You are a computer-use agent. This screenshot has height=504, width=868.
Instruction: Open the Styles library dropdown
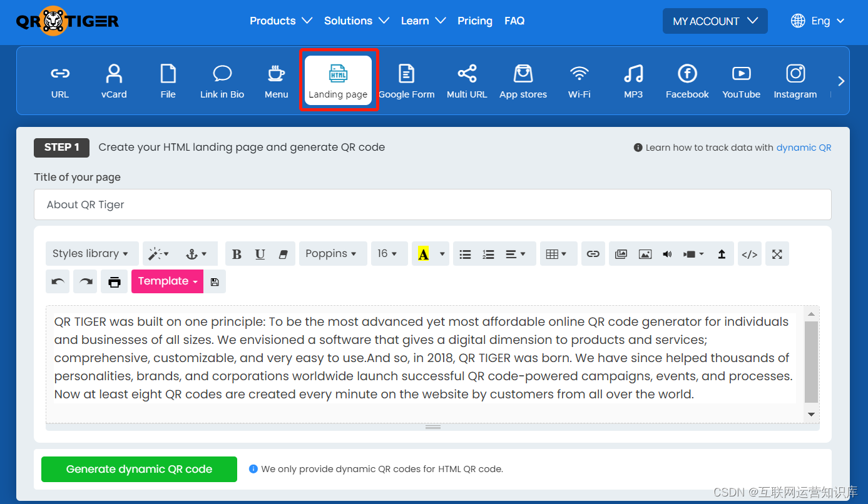(x=92, y=254)
